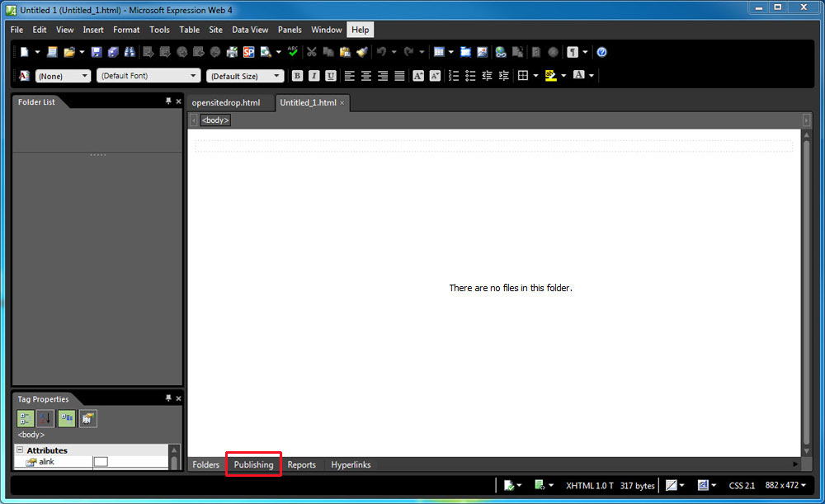Click the Tag Properties pushpin icon
Viewport: 825px width, 504px height.
(168, 398)
